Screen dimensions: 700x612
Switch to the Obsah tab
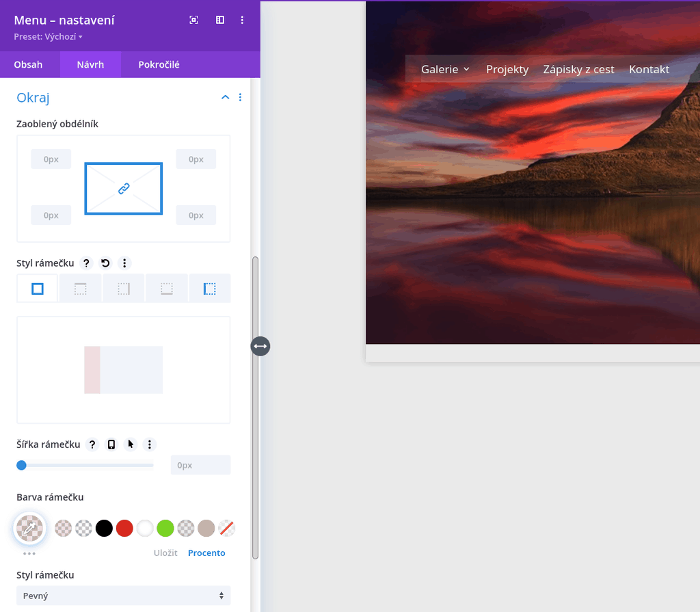(x=28, y=64)
